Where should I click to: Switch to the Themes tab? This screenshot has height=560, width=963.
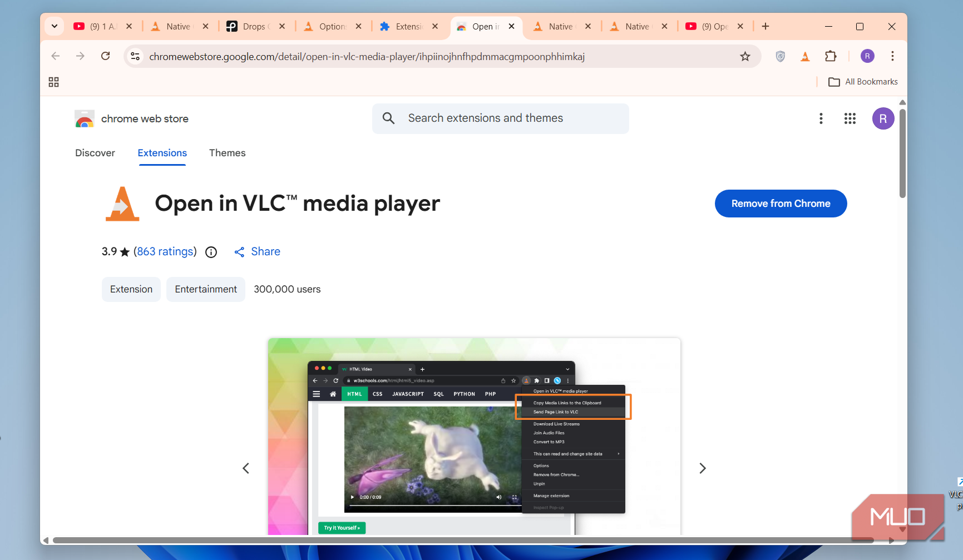pyautogui.click(x=227, y=153)
